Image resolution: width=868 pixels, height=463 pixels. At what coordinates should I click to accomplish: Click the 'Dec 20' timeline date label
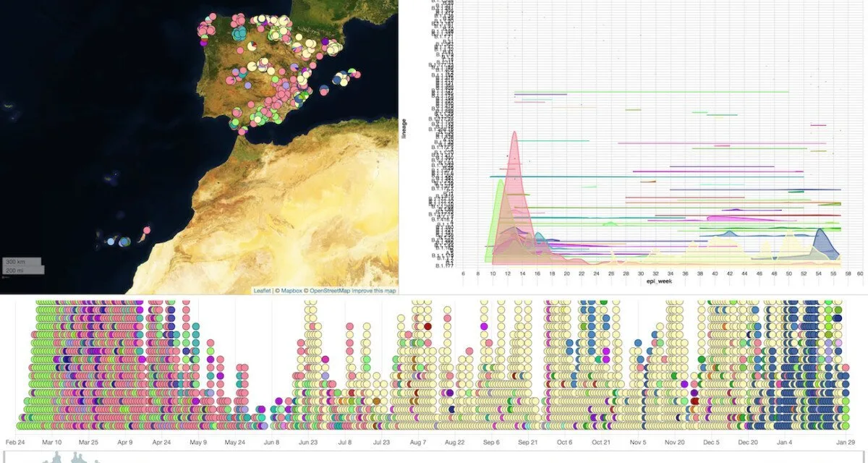pyautogui.click(x=747, y=442)
